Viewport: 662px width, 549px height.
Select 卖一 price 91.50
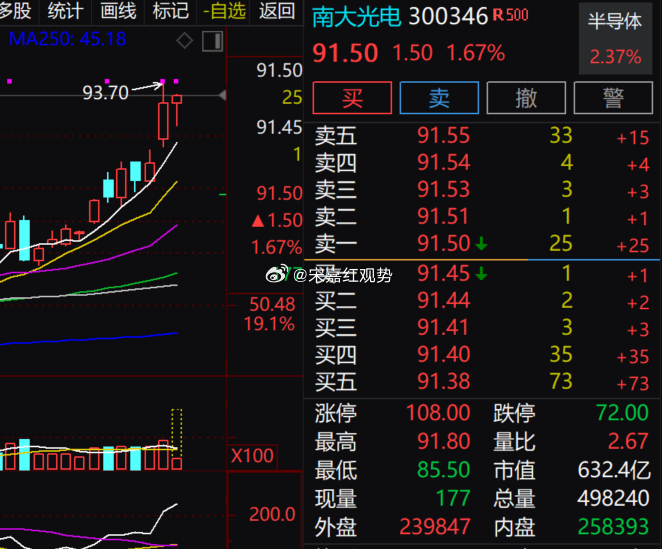pyautogui.click(x=443, y=244)
